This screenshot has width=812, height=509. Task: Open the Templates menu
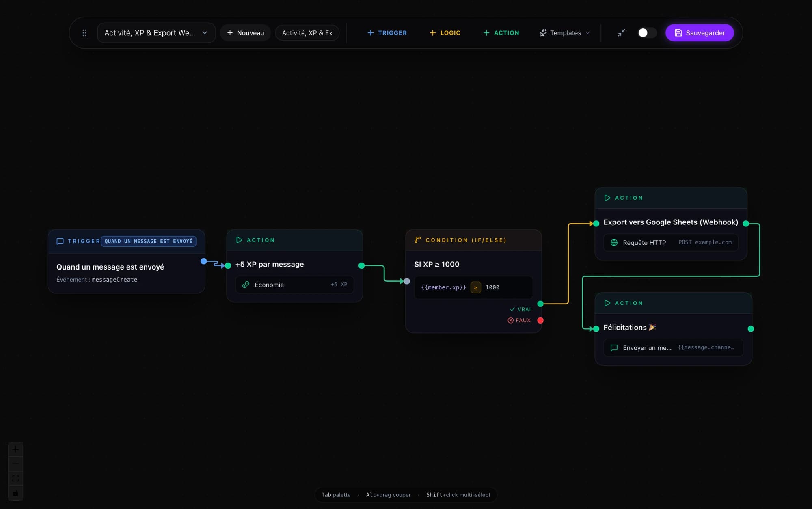pos(564,33)
